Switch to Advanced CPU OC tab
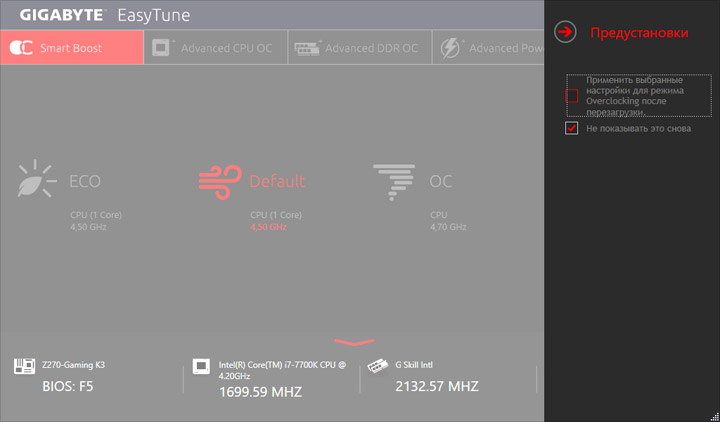Screen dimensions: 720x422 pos(216,47)
